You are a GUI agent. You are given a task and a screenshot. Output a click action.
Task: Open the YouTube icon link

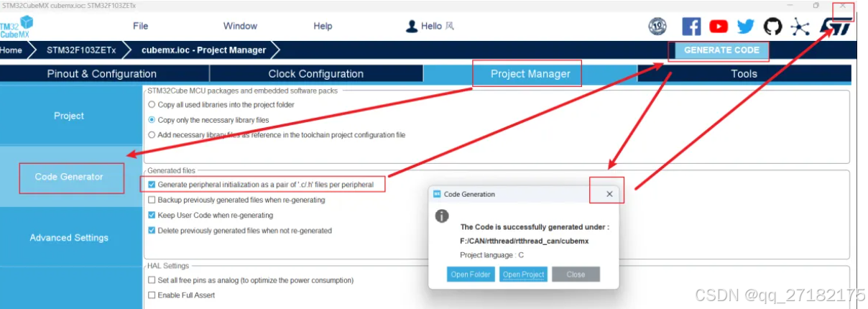pos(719,27)
